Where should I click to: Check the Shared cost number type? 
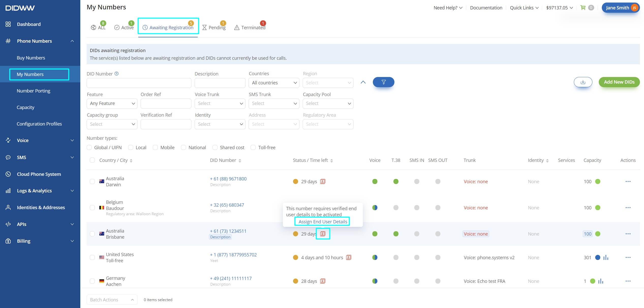tap(215, 147)
